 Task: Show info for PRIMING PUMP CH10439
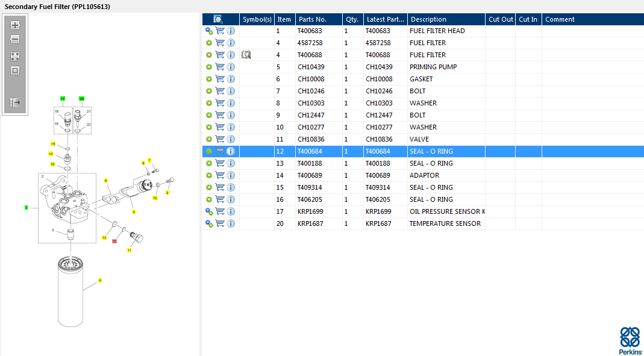(x=231, y=67)
